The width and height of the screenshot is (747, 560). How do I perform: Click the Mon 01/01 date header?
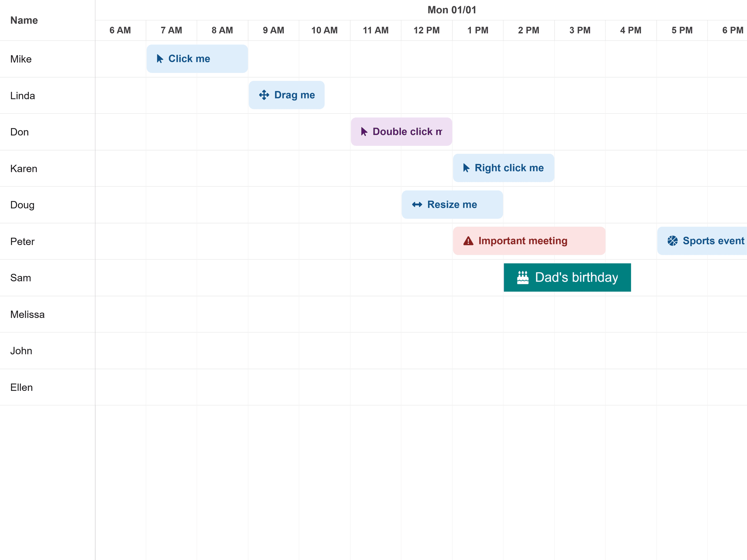[452, 10]
